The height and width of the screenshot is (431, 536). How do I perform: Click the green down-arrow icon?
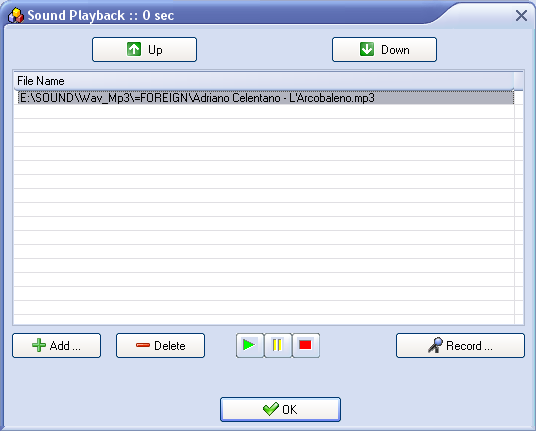(367, 49)
